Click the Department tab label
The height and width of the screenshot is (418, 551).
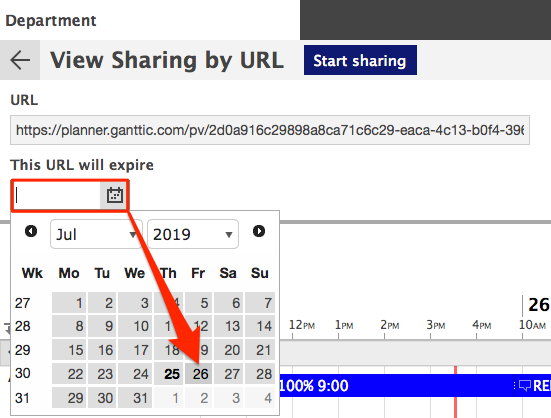coord(51,20)
